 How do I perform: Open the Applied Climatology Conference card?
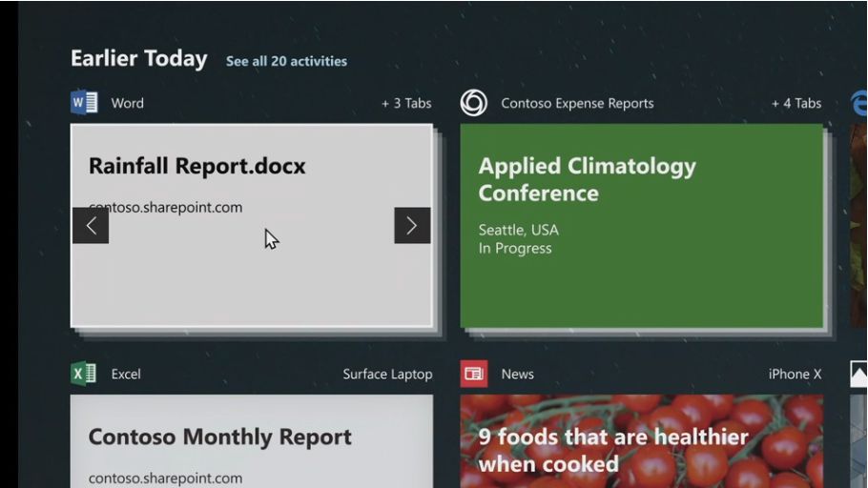coord(642,226)
